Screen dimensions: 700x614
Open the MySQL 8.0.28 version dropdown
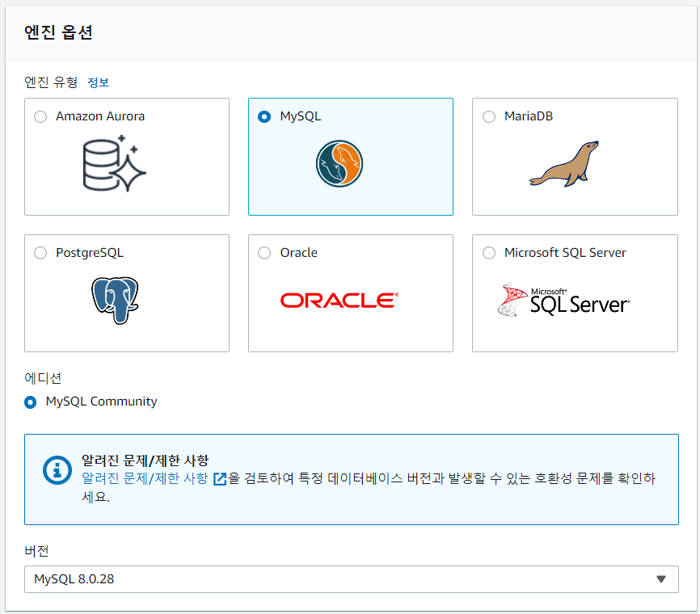pyautogui.click(x=352, y=579)
